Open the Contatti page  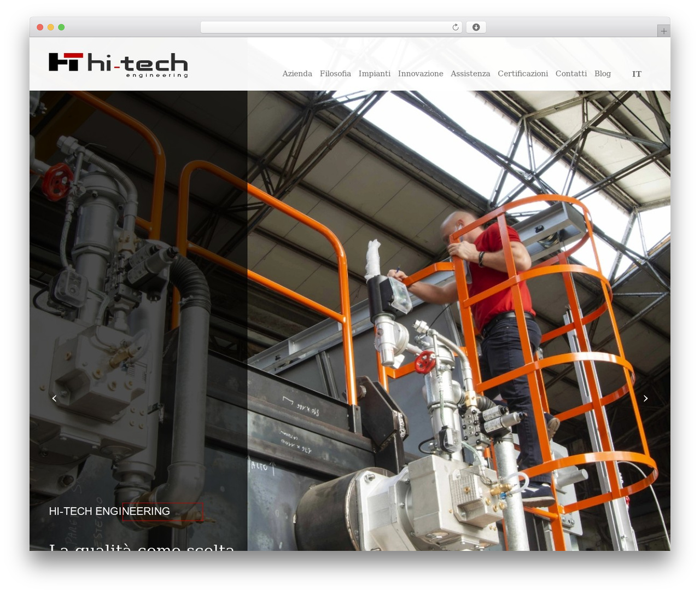tap(571, 74)
